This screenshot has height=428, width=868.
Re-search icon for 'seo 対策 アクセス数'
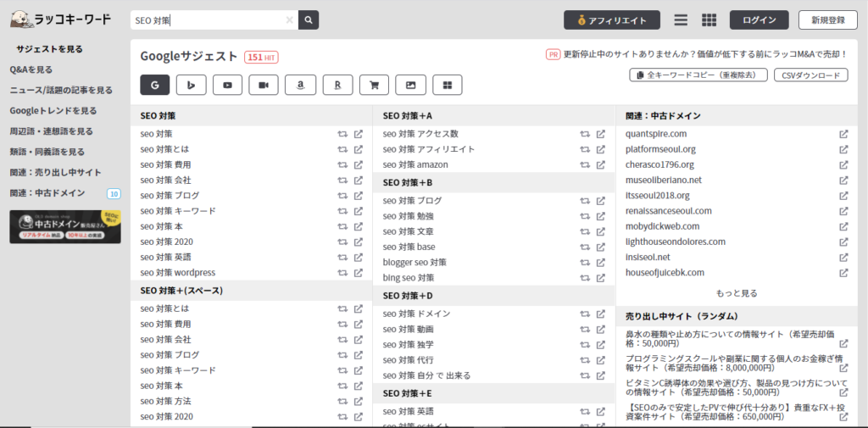pos(585,134)
